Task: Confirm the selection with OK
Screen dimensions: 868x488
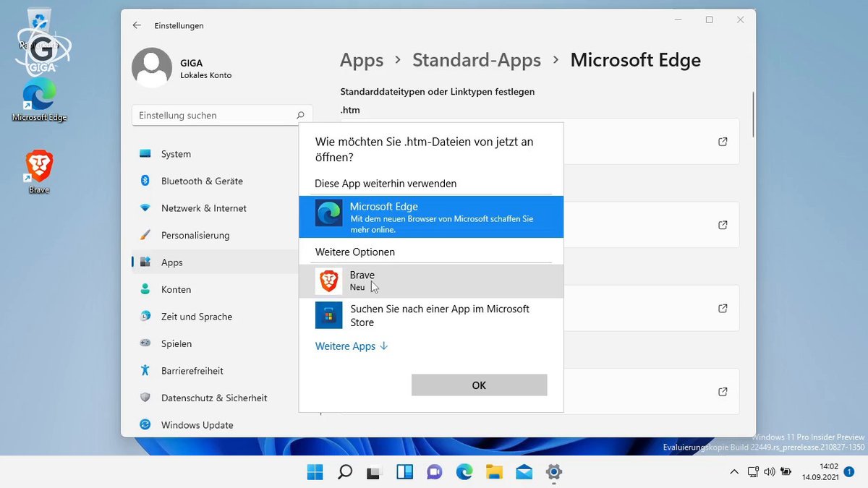Action: [479, 385]
